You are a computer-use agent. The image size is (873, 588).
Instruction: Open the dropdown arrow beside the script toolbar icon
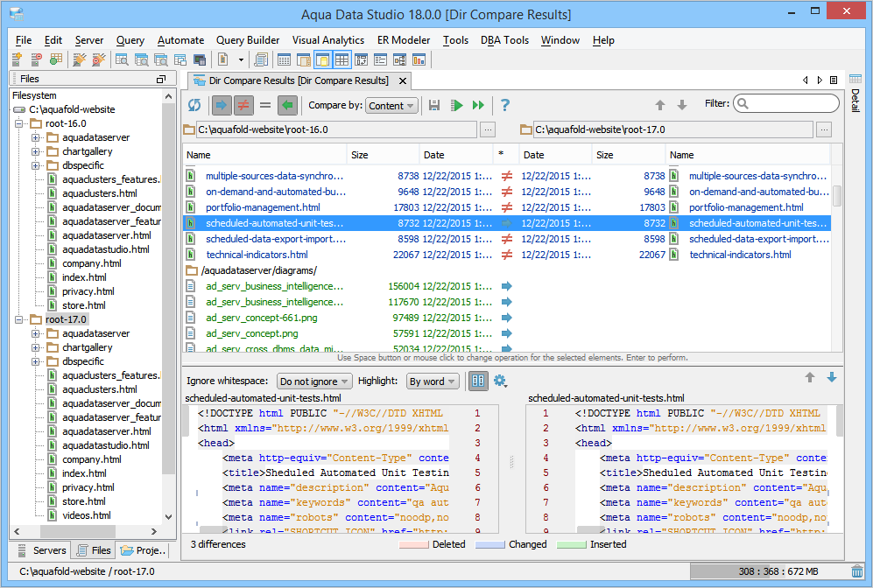(x=241, y=59)
